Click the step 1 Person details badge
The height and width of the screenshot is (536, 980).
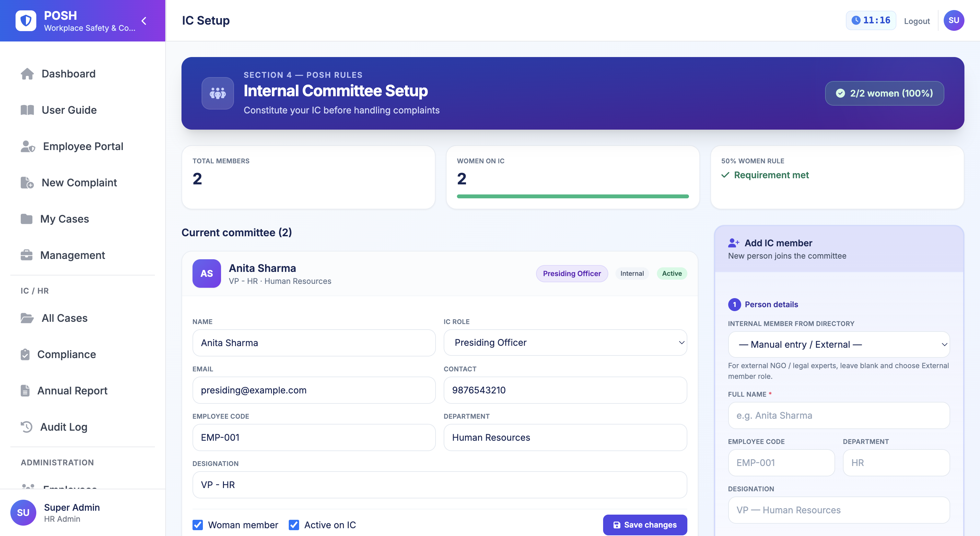(734, 304)
